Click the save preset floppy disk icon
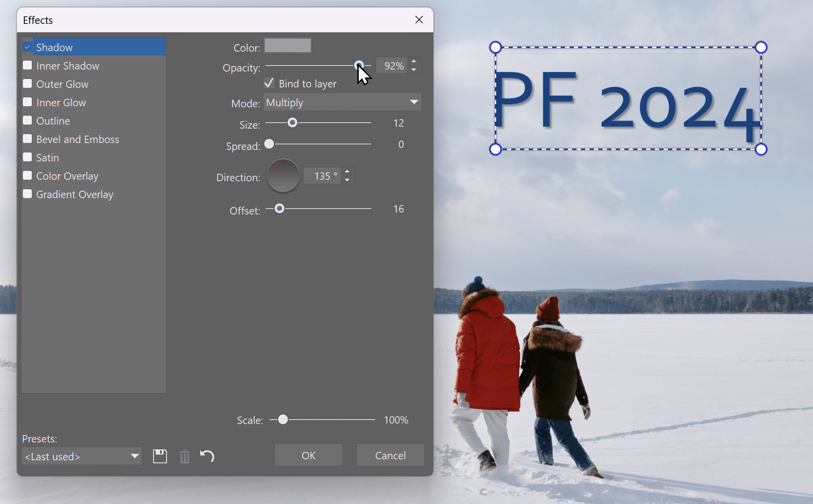The image size is (813, 504). 160,456
